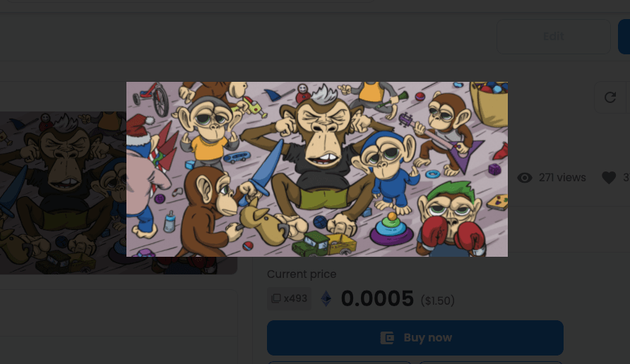Image resolution: width=630 pixels, height=364 pixels.
Task: Click the eye icon beside the view count
Action: click(x=525, y=178)
